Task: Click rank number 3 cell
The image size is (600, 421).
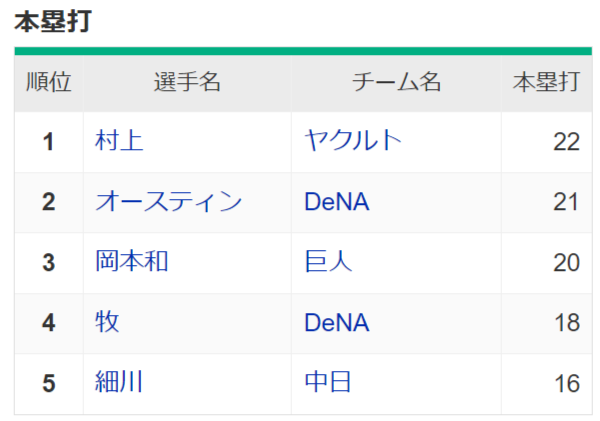Action: tap(48, 262)
